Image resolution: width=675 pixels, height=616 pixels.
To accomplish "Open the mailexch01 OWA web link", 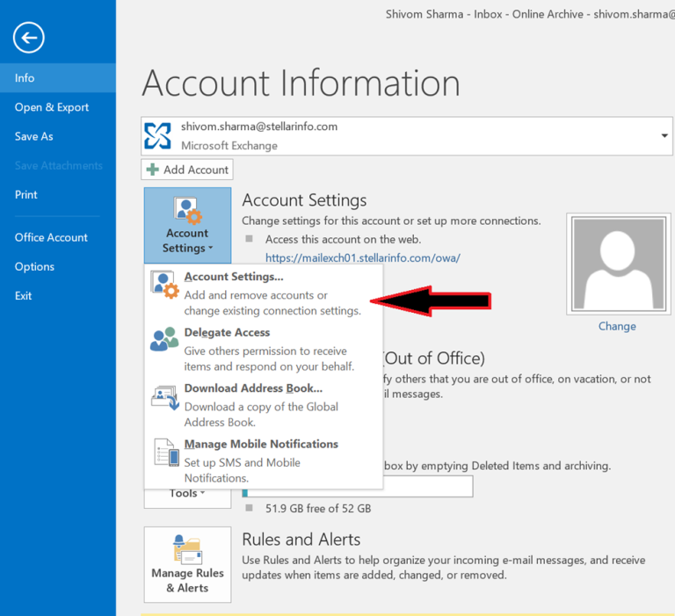I will [x=363, y=257].
